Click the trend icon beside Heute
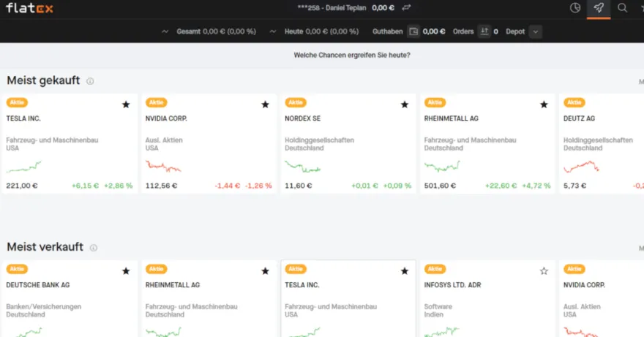The image size is (644, 337). tap(273, 31)
